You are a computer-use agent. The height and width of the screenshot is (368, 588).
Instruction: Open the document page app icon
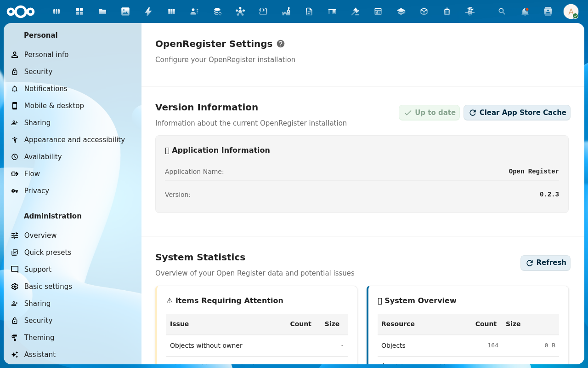pyautogui.click(x=309, y=11)
